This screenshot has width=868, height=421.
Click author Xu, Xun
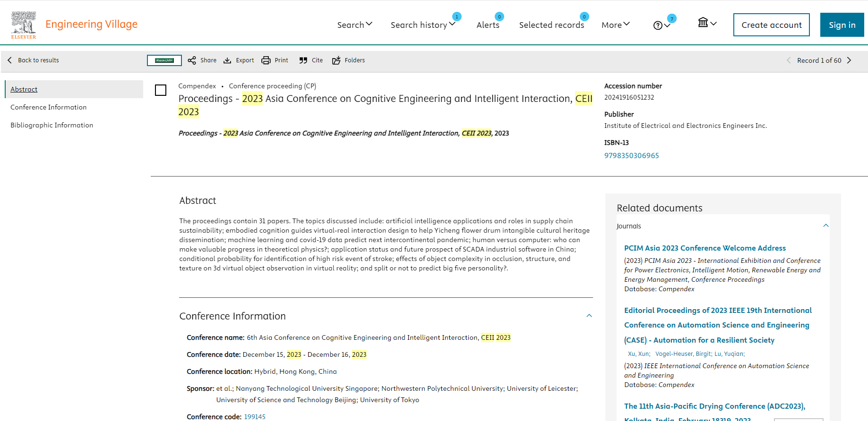[x=638, y=354]
